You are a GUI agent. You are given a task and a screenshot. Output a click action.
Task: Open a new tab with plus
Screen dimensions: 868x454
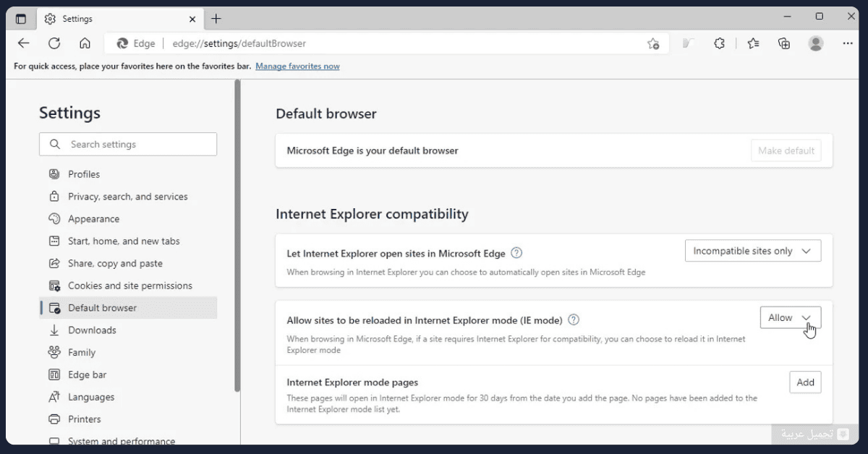coord(216,19)
